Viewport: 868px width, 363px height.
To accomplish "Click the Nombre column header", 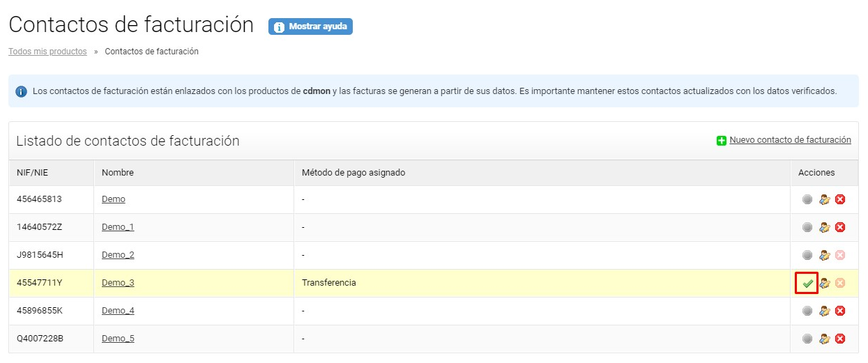I will pyautogui.click(x=118, y=173).
